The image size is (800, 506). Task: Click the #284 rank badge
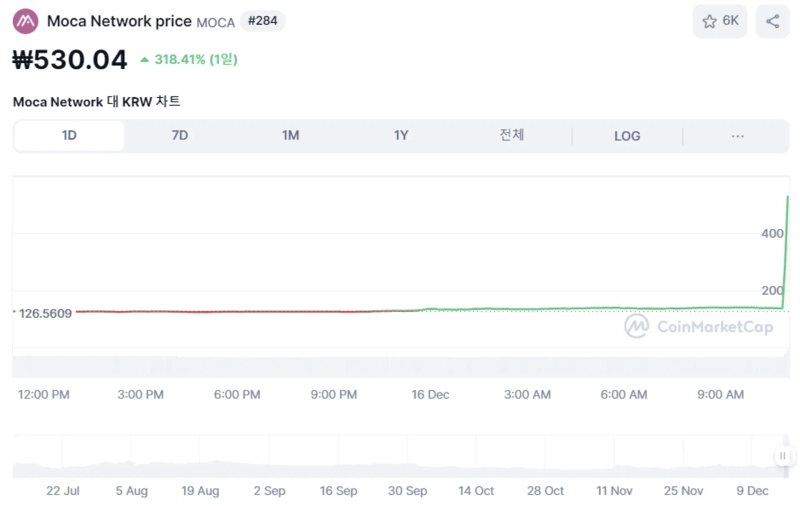click(x=262, y=21)
